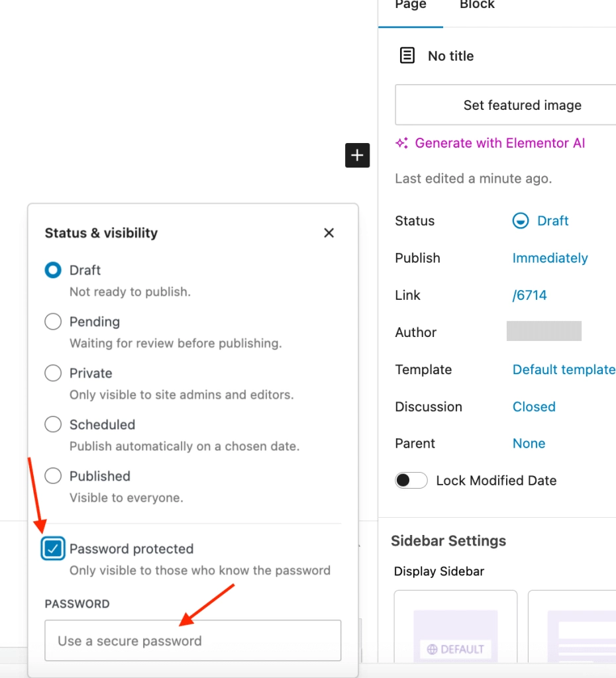Viewport: 616px width, 678px height.
Task: Click the Draft status icon in sidebar
Action: (521, 221)
